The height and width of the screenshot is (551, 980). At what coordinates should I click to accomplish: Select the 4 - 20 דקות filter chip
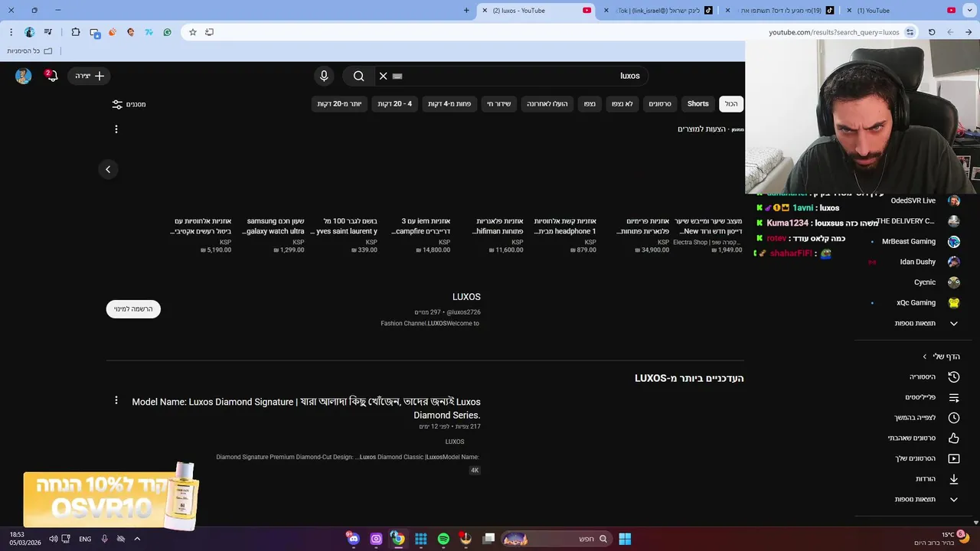pos(395,104)
